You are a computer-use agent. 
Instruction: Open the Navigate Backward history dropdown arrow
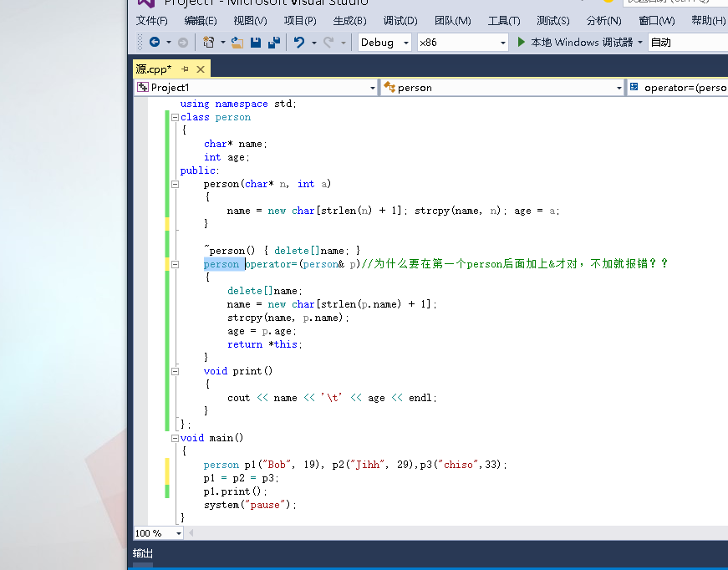(169, 43)
